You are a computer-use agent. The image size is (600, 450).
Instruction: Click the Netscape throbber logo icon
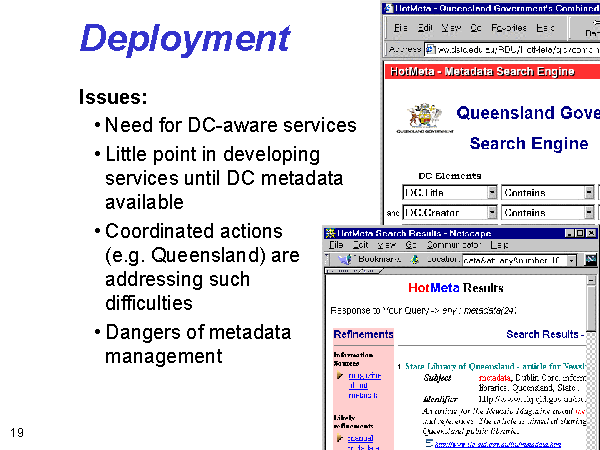(x=591, y=260)
